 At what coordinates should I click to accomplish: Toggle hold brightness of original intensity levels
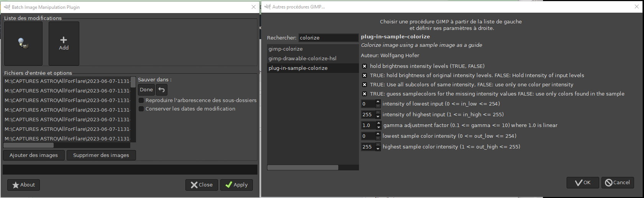(364, 75)
